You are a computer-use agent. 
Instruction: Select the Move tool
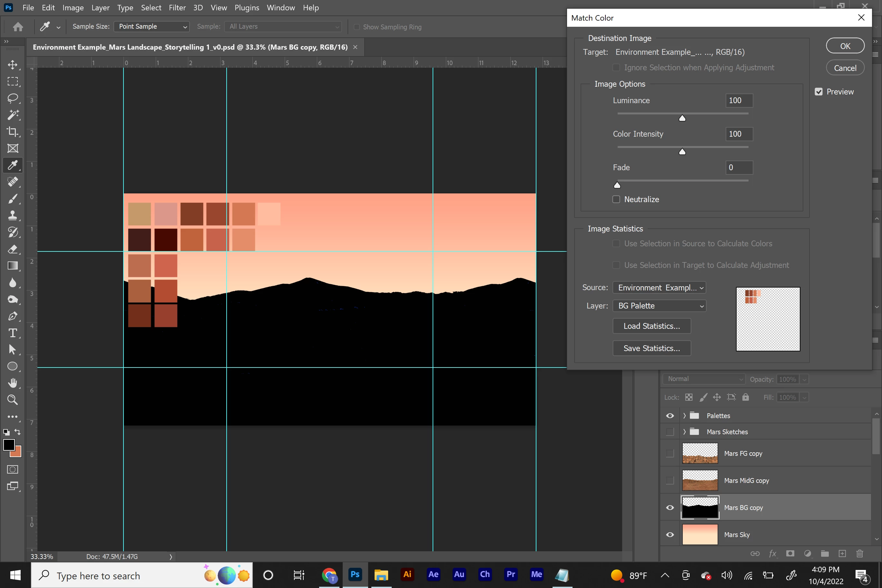click(x=13, y=65)
